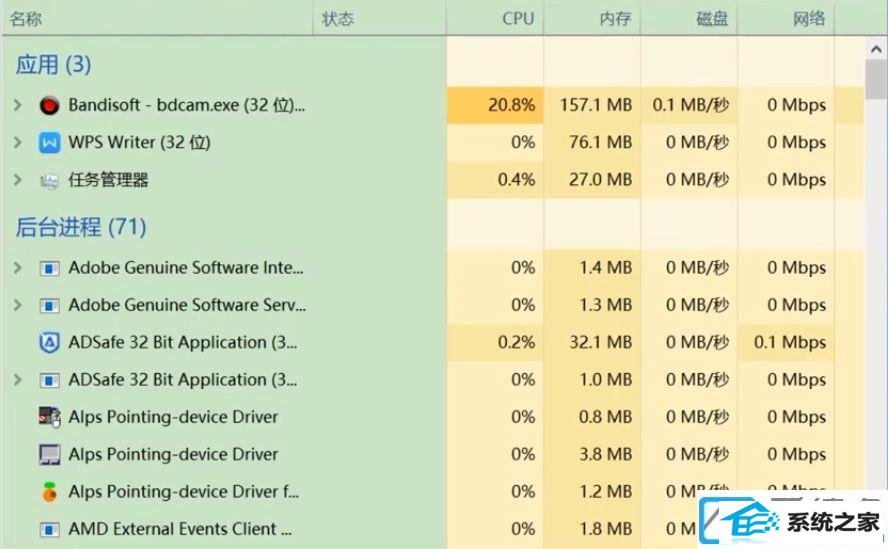Screen dimensions: 888x549
Task: Click the monitor-shaped Alps Pointing-device Driver icon
Action: 49,454
